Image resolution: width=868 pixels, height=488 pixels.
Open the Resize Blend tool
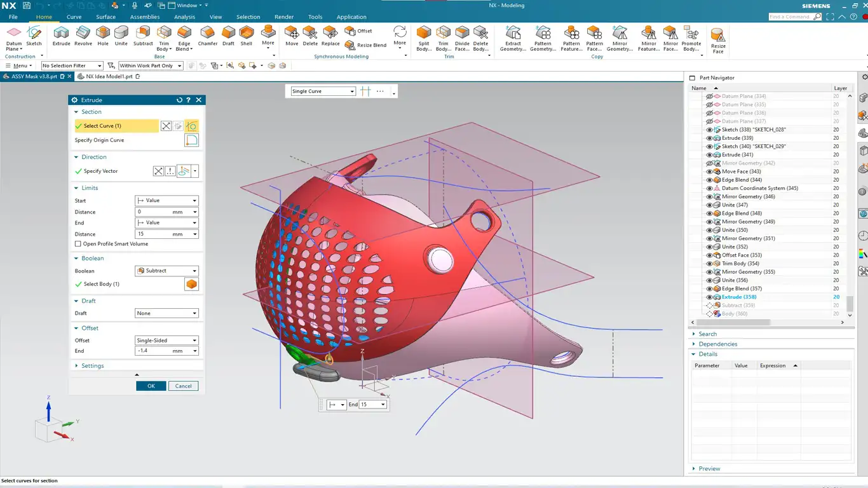point(365,45)
